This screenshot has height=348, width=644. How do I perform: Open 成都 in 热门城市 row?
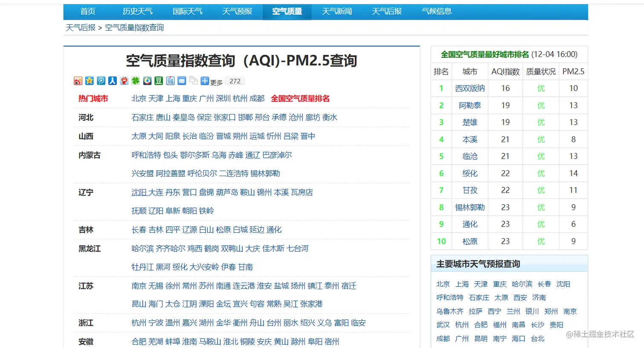pyautogui.click(x=257, y=99)
